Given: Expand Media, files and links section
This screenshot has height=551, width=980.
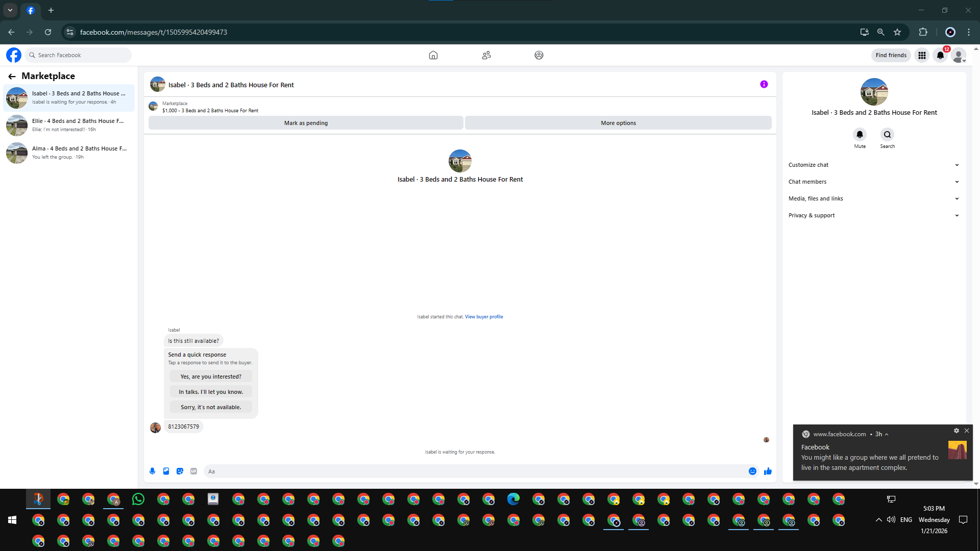Looking at the screenshot, I should coord(873,198).
